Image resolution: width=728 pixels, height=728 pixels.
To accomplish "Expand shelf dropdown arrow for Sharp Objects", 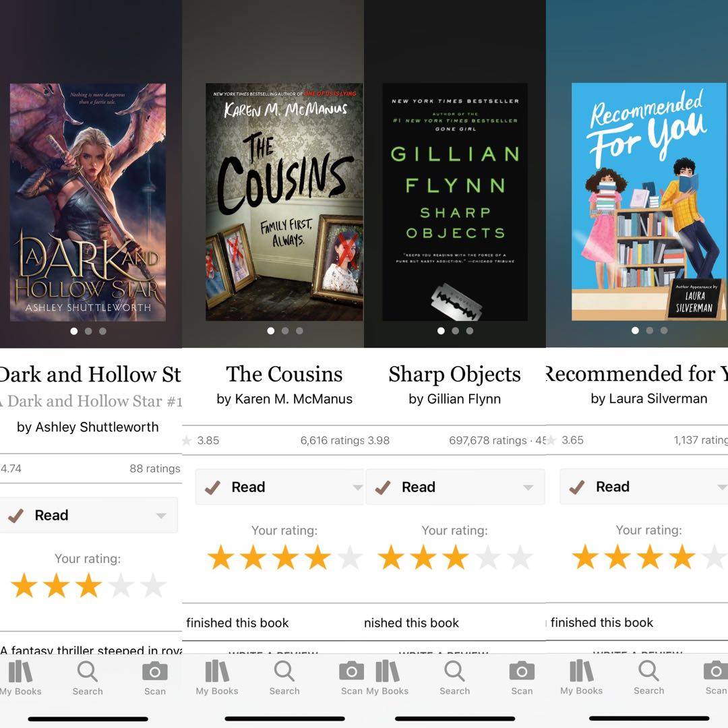I will pyautogui.click(x=528, y=487).
